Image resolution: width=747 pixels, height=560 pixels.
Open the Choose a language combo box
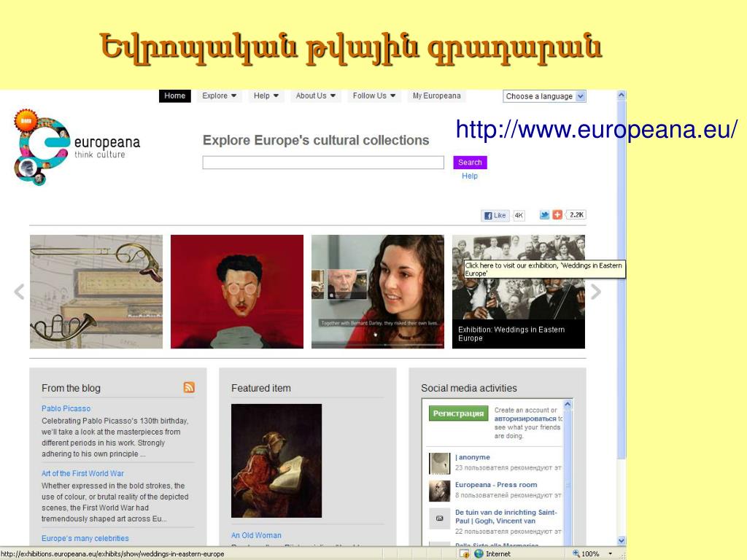[x=544, y=96]
